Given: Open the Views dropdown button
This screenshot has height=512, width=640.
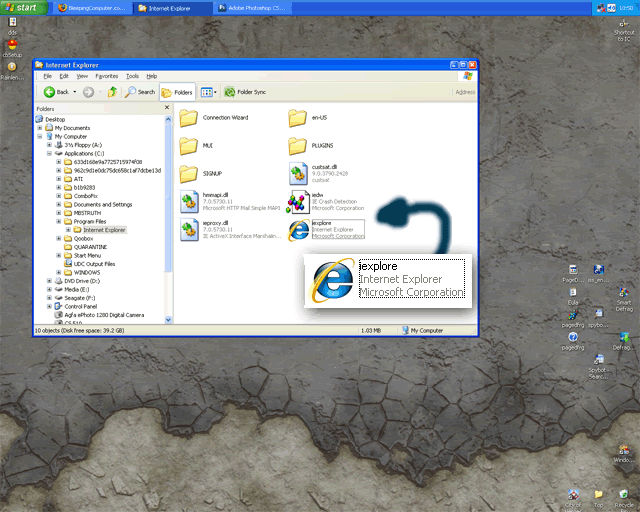Looking at the screenshot, I should click(x=209, y=92).
